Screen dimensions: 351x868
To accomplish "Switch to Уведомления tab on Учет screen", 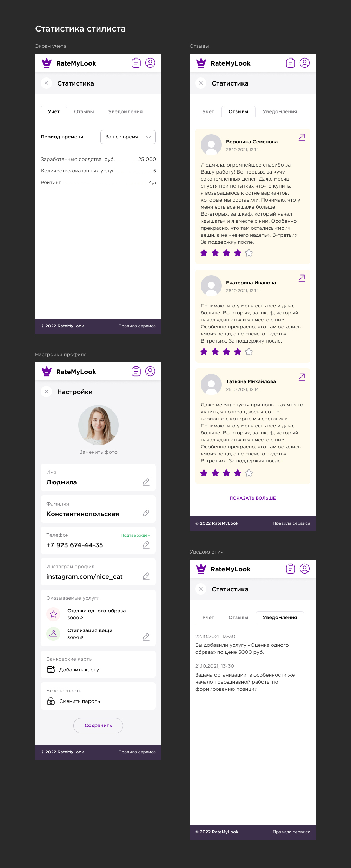I will tap(125, 111).
